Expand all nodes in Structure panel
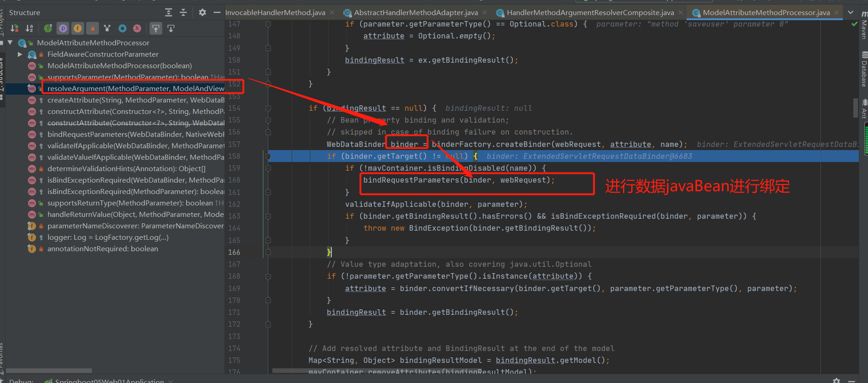Image resolution: width=868 pixels, height=383 pixels. click(x=169, y=12)
